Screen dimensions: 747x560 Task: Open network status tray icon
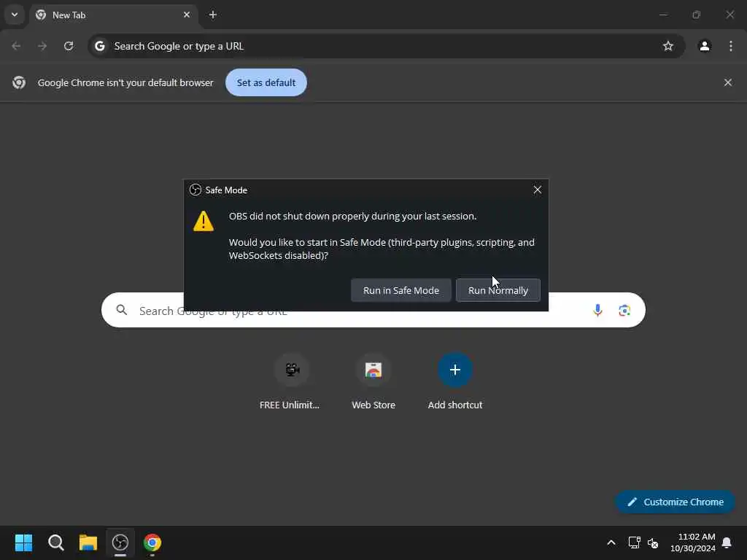click(x=634, y=542)
